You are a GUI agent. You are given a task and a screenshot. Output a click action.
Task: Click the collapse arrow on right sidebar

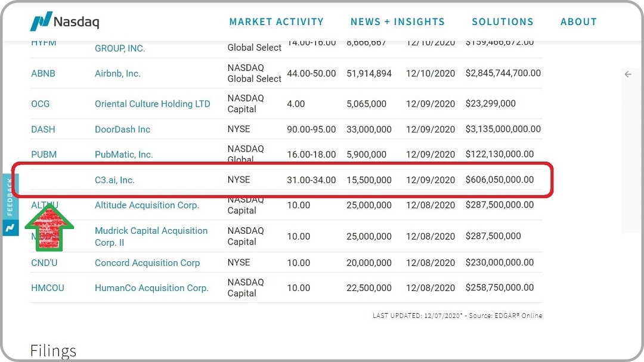628,75
